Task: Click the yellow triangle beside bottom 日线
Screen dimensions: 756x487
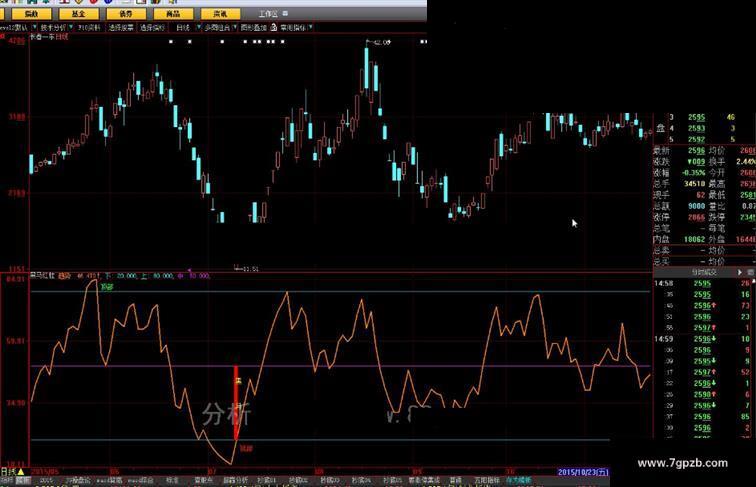Action: (21, 472)
